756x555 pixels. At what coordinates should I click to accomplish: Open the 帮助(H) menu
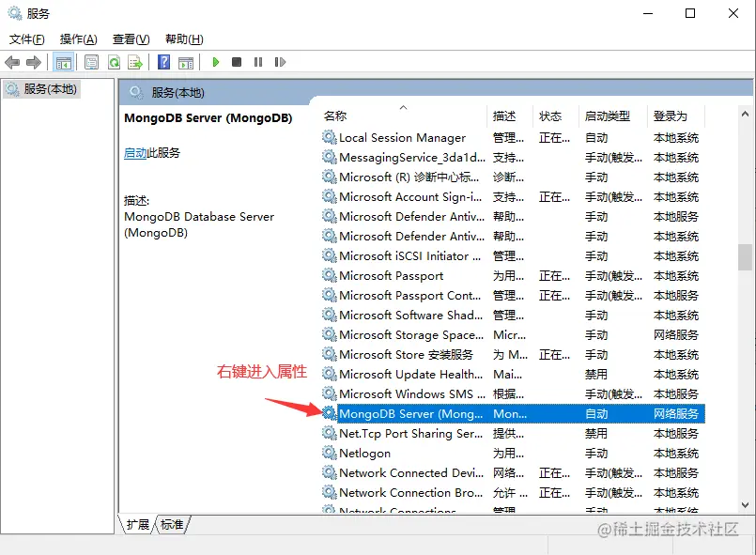[x=184, y=39]
